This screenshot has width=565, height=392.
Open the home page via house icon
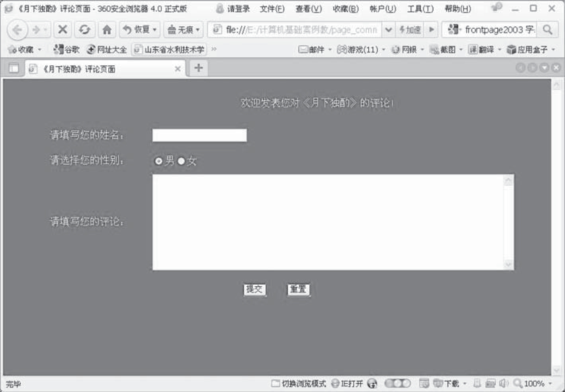point(107,29)
